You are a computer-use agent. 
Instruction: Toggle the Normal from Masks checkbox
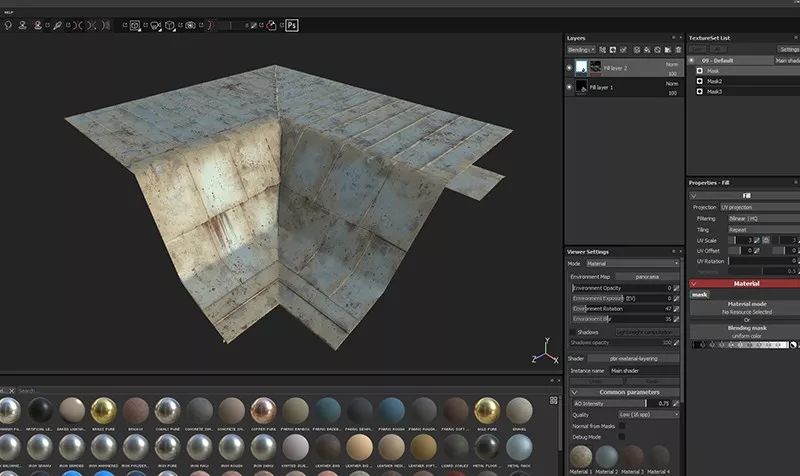tap(622, 426)
